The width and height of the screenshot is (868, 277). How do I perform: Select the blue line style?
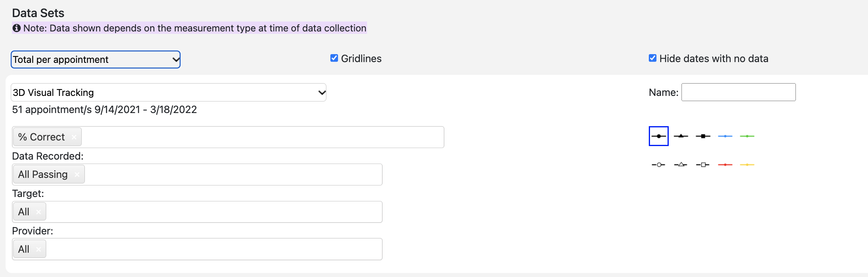(x=725, y=136)
